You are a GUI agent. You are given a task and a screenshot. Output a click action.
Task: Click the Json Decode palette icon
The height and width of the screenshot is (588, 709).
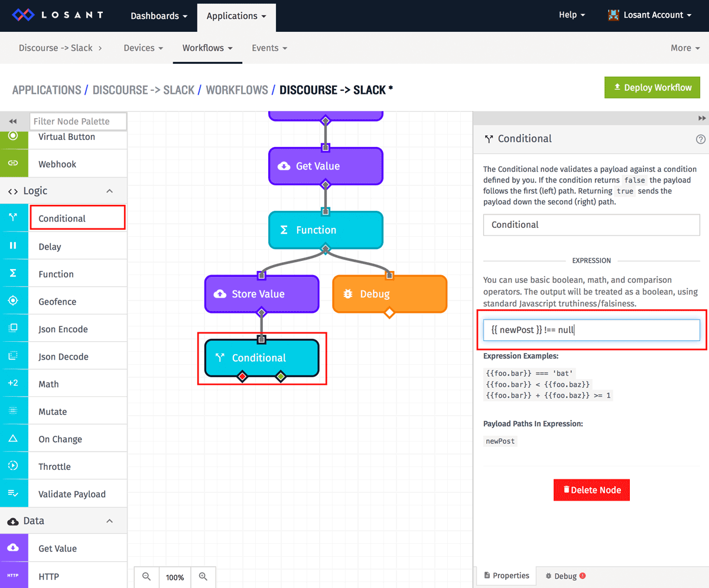(x=14, y=356)
